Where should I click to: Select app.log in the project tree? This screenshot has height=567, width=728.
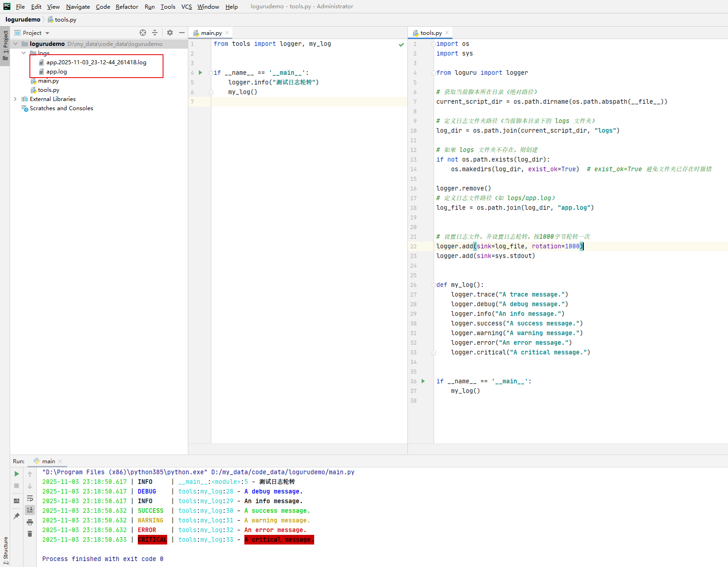click(56, 72)
